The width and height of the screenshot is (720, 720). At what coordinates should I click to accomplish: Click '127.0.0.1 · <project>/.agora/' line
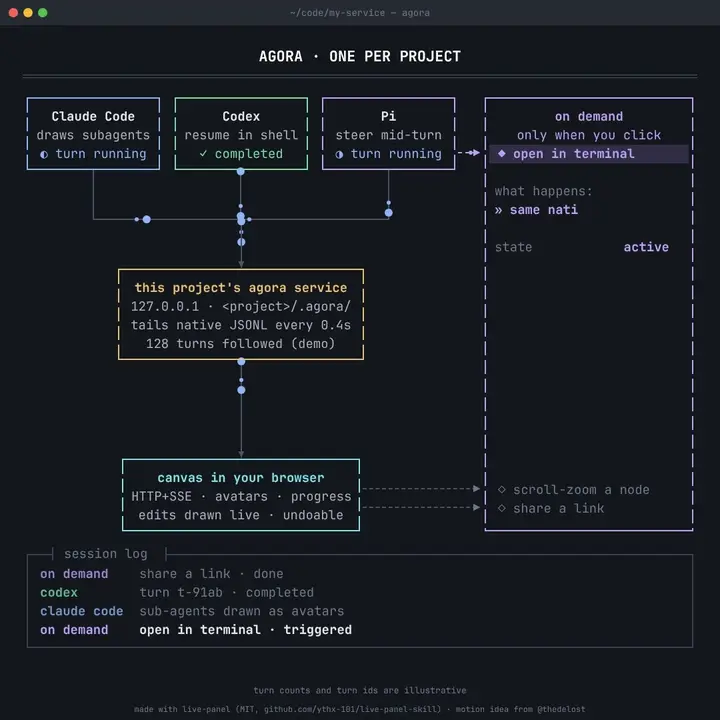(241, 306)
